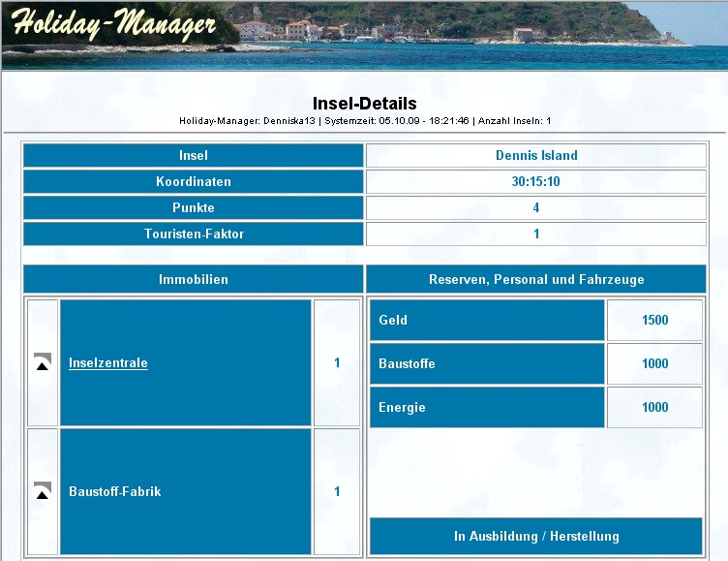Click the Koordinaten label cell
The image size is (728, 561).
(x=194, y=181)
